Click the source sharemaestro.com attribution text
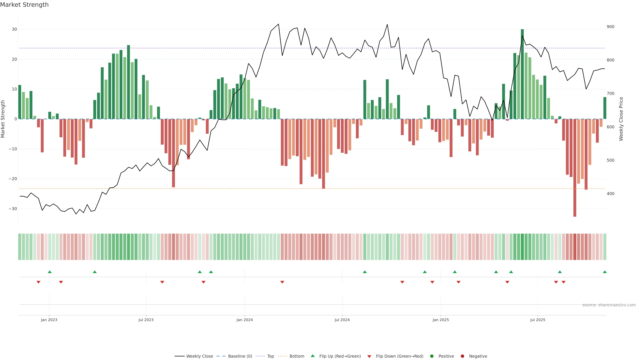Screen dimensions: 644x362 tap(609, 305)
